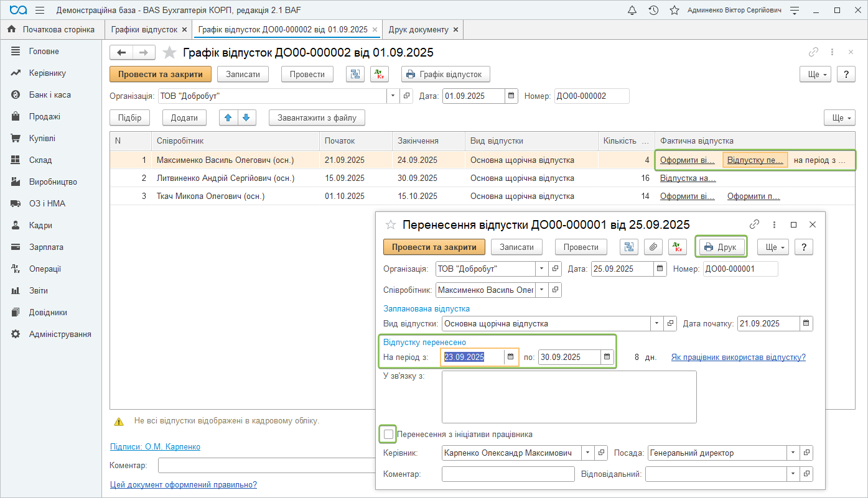Open the Зарплата section in the sidebar

click(x=46, y=247)
